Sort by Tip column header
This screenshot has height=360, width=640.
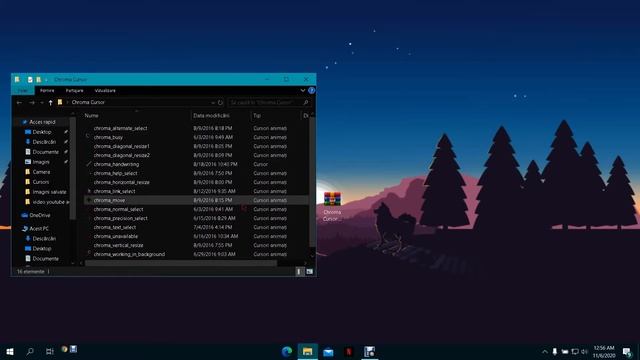257,116
